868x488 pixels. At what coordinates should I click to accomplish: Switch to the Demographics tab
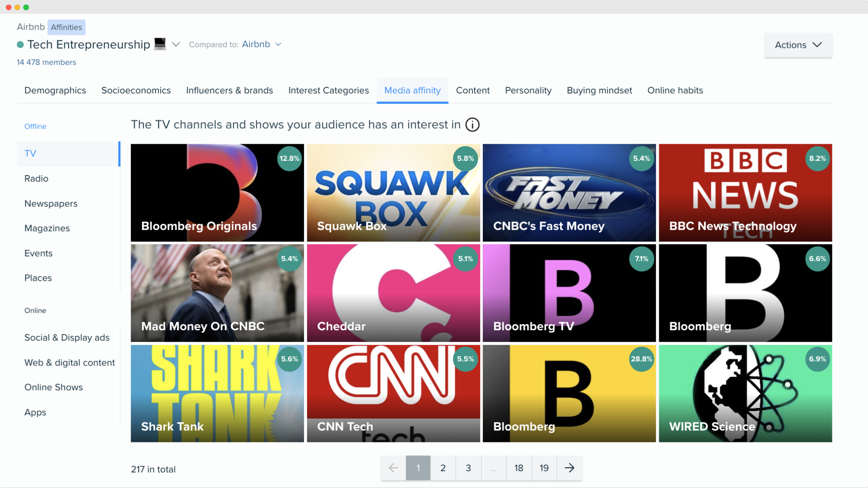pyautogui.click(x=54, y=90)
